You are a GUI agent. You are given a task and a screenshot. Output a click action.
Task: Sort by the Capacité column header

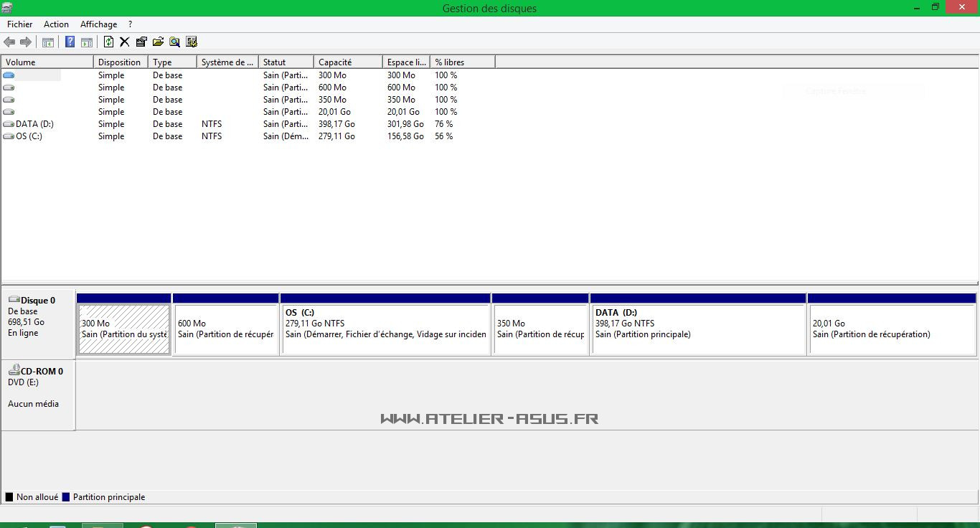(x=347, y=62)
